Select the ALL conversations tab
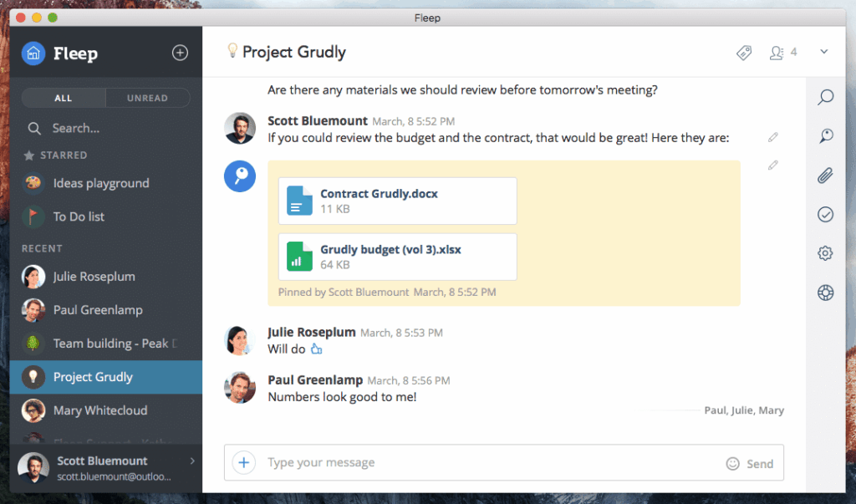Viewport: 856px width, 504px height. pos(64,98)
